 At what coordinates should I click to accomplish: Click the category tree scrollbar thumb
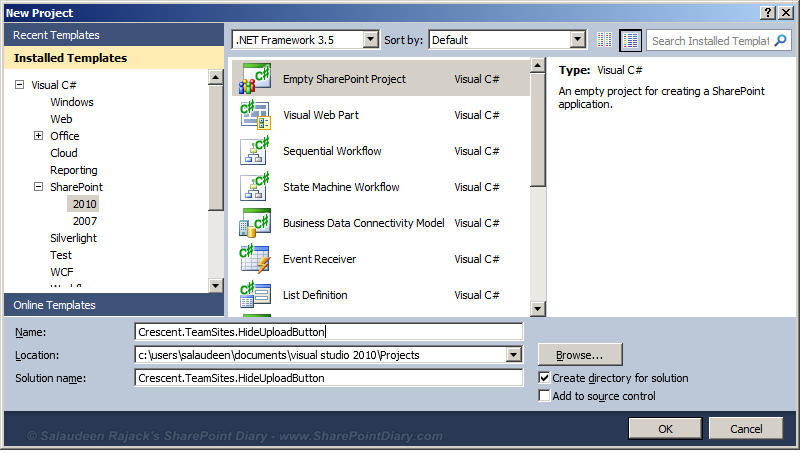[216, 147]
